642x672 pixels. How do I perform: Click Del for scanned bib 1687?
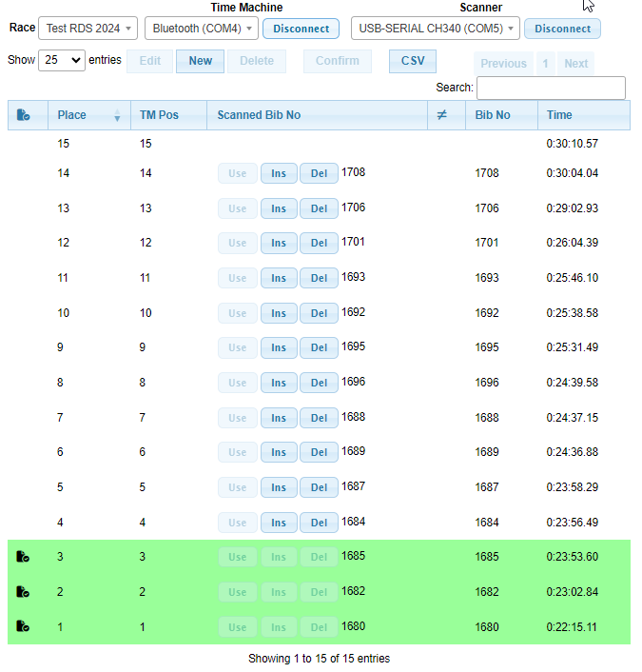tap(319, 487)
